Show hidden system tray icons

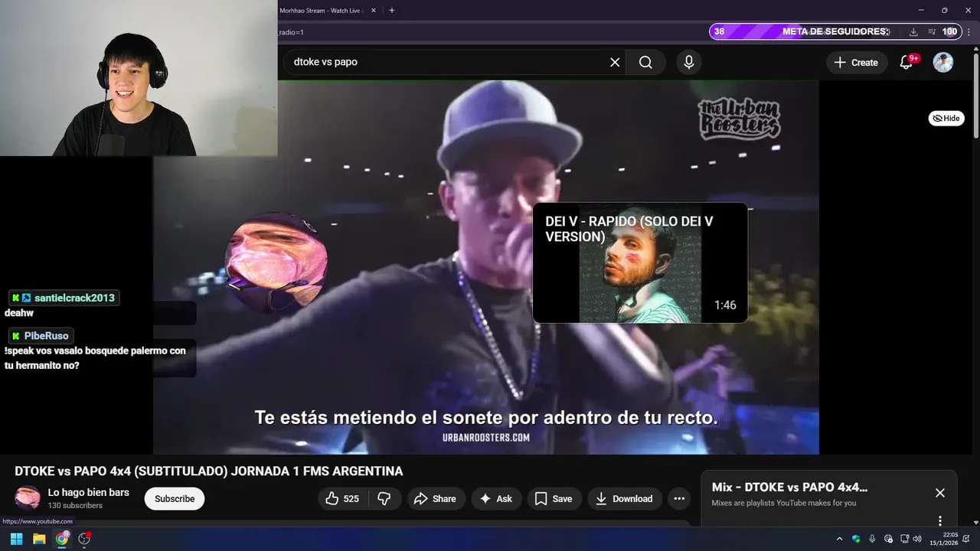coord(839,539)
